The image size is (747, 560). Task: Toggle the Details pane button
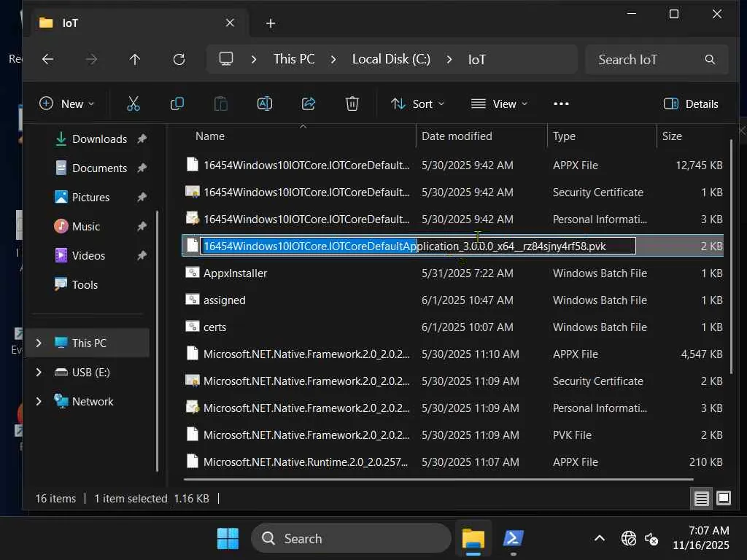click(x=691, y=104)
